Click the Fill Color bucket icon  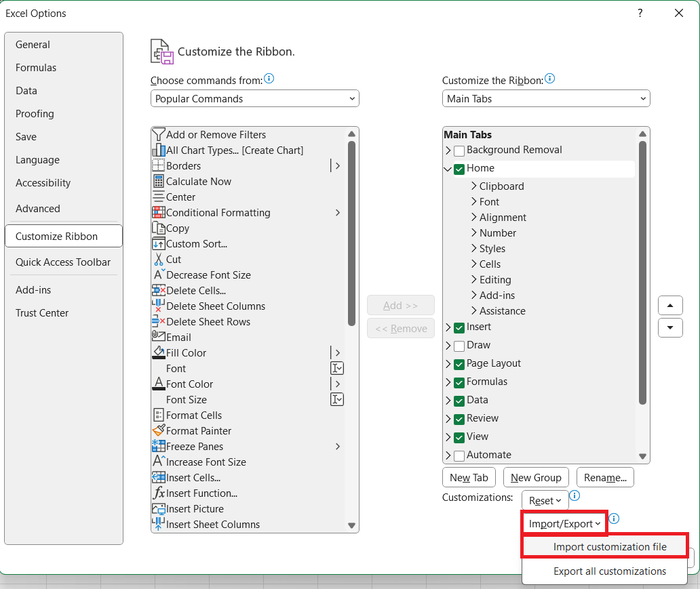159,352
